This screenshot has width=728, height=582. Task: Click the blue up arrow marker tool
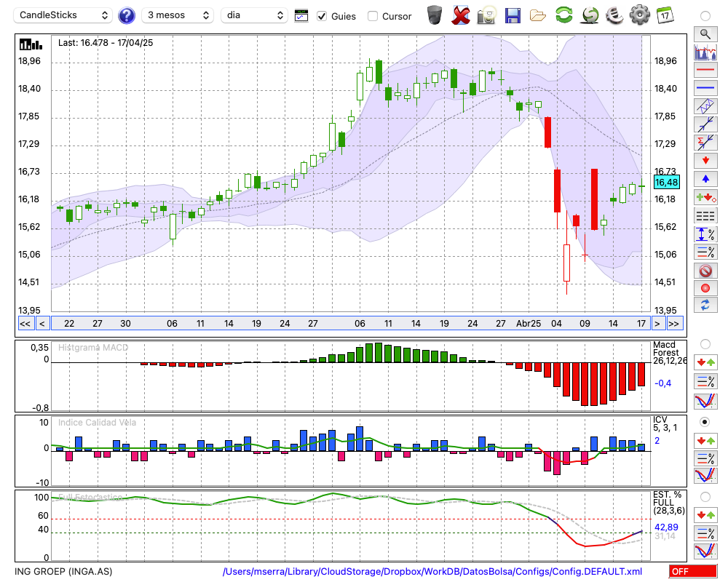pyautogui.click(x=705, y=179)
